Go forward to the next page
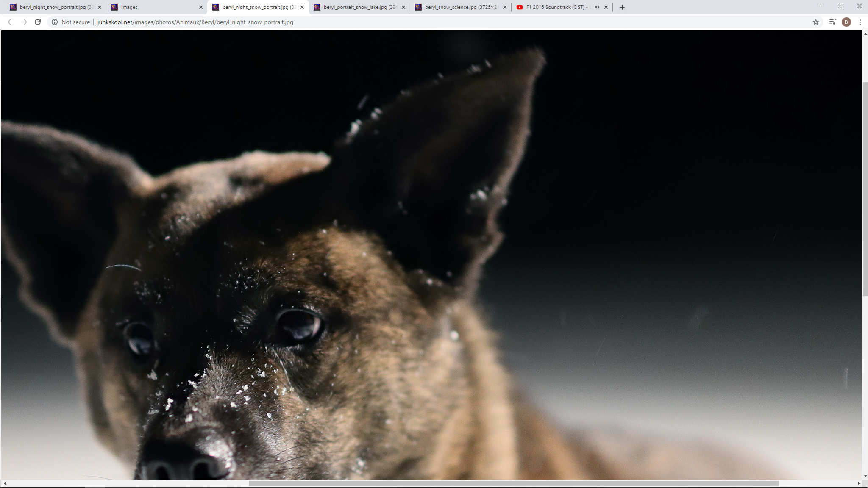 pos(24,22)
